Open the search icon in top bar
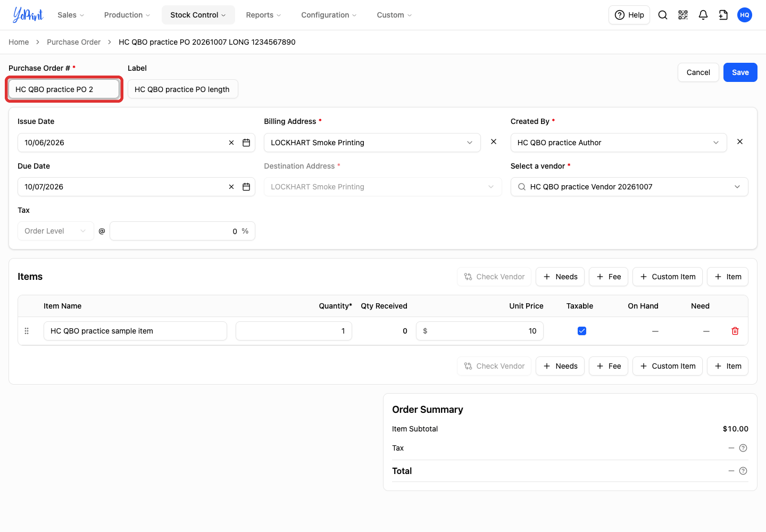The width and height of the screenshot is (766, 532). pos(663,15)
